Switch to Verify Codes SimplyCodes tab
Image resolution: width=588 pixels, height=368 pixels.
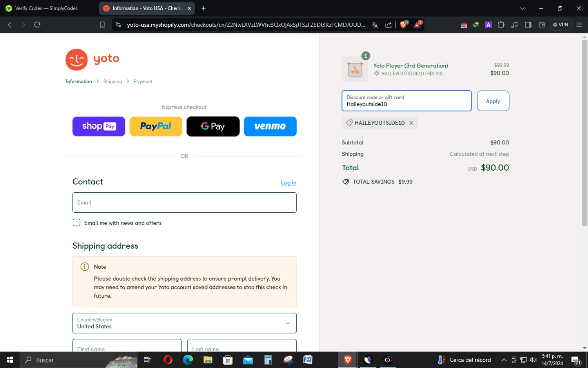pos(46,8)
